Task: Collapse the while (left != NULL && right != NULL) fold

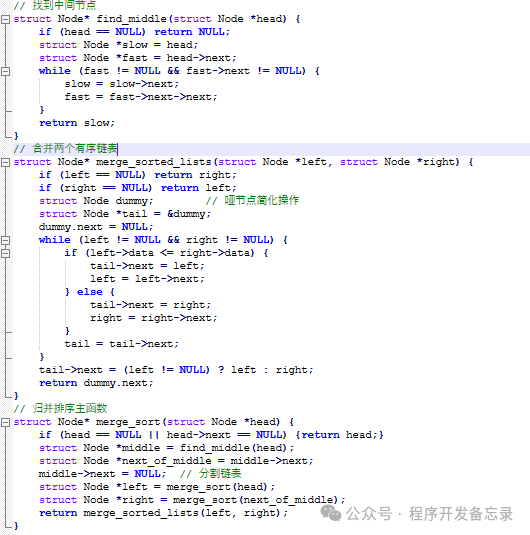Action: coord(5,240)
